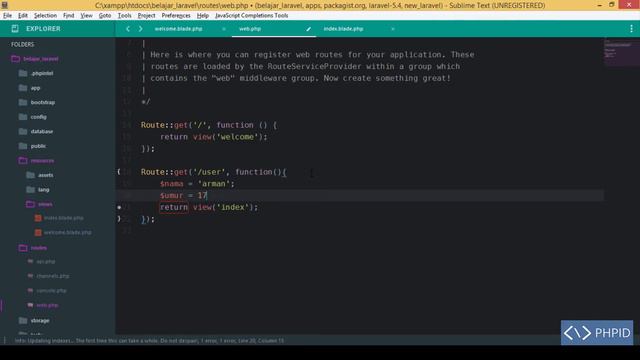Screen dimensions: 640x360
Task: Switch to web.php tab
Action: pos(250,29)
